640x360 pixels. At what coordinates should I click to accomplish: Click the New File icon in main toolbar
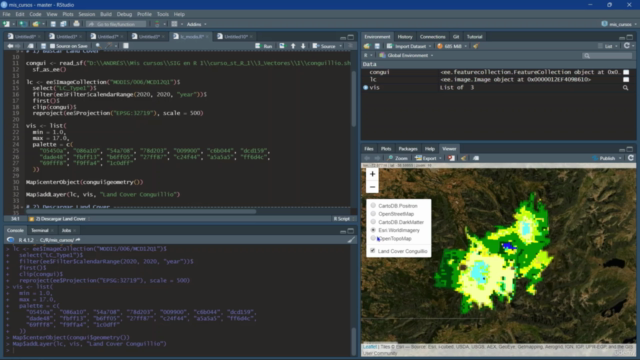click(6, 24)
